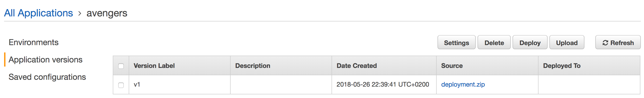644x98 pixels.
Task: Toggle the select-all checkbox in table header
Action: tap(121, 66)
